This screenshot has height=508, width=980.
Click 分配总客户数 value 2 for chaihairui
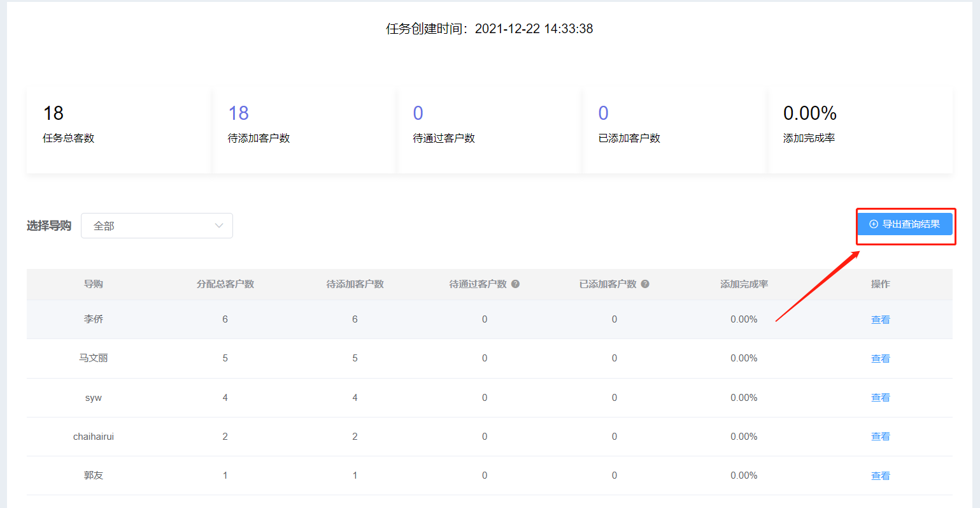[x=225, y=437]
